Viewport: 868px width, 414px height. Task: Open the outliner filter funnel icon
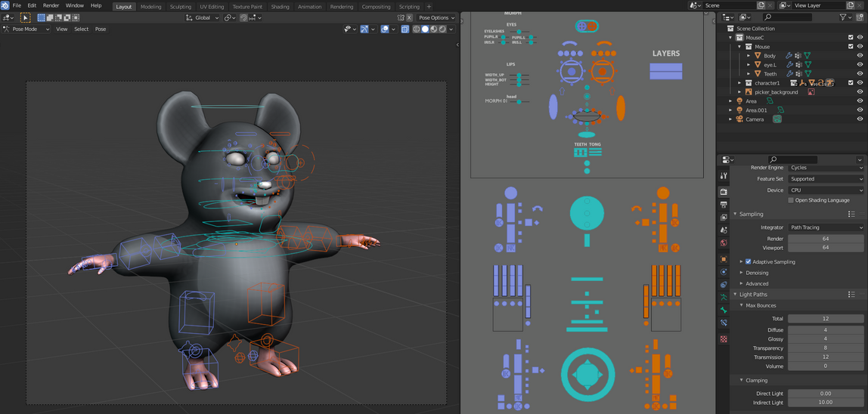coord(843,17)
